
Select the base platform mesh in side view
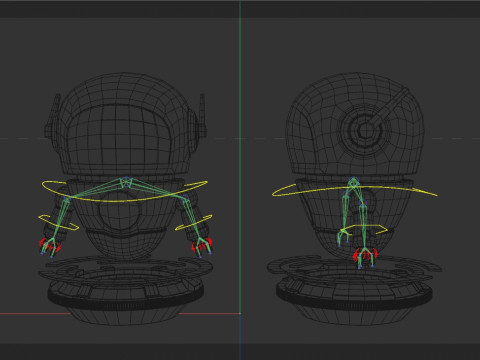pos(354,290)
